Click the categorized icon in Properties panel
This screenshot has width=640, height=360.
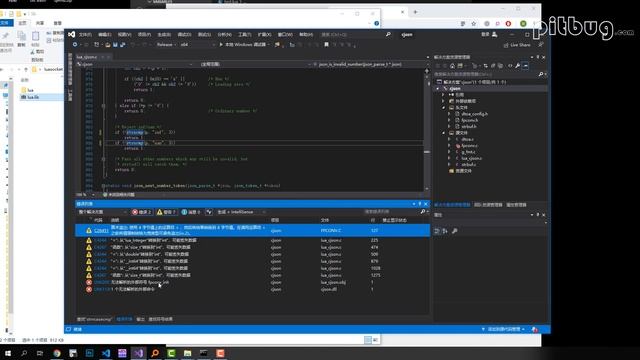click(437, 231)
